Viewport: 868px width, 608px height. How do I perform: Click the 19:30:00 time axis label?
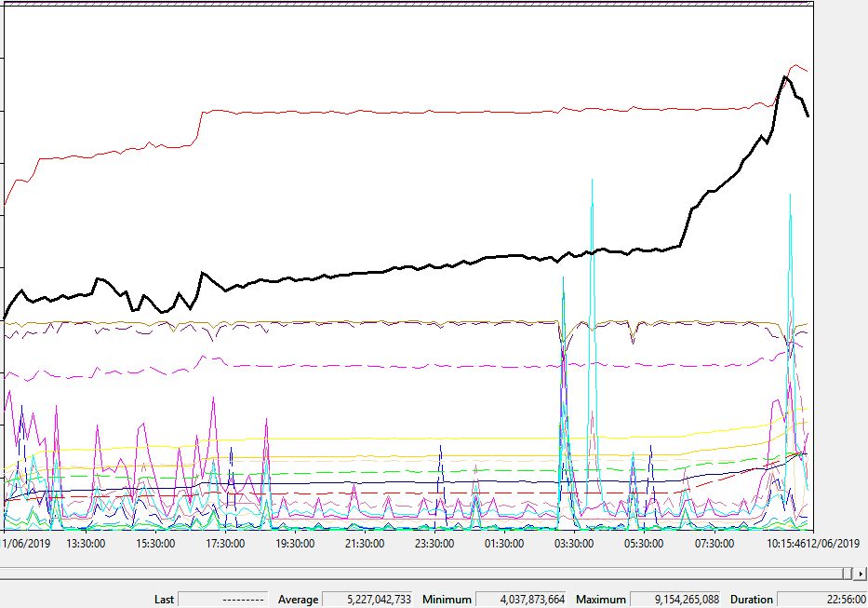[295, 544]
